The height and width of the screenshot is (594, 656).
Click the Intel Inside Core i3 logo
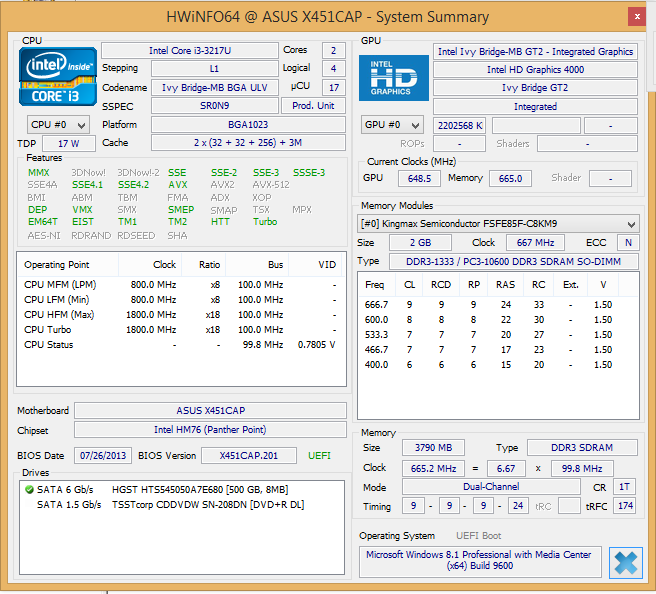coord(58,77)
